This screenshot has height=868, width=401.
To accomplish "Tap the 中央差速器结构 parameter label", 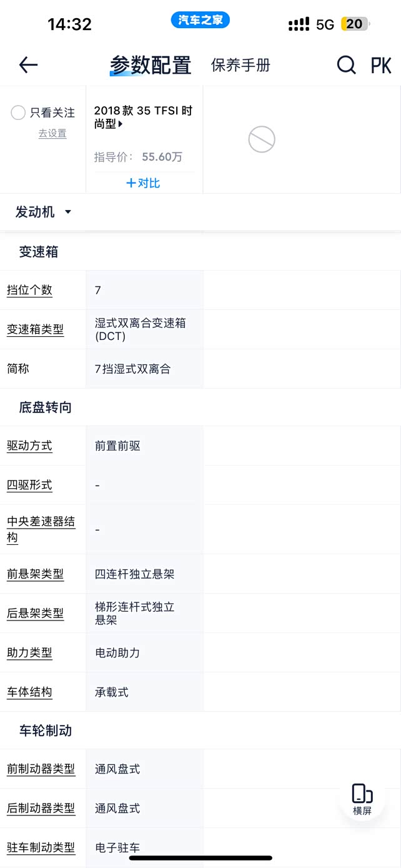I will pos(41,529).
